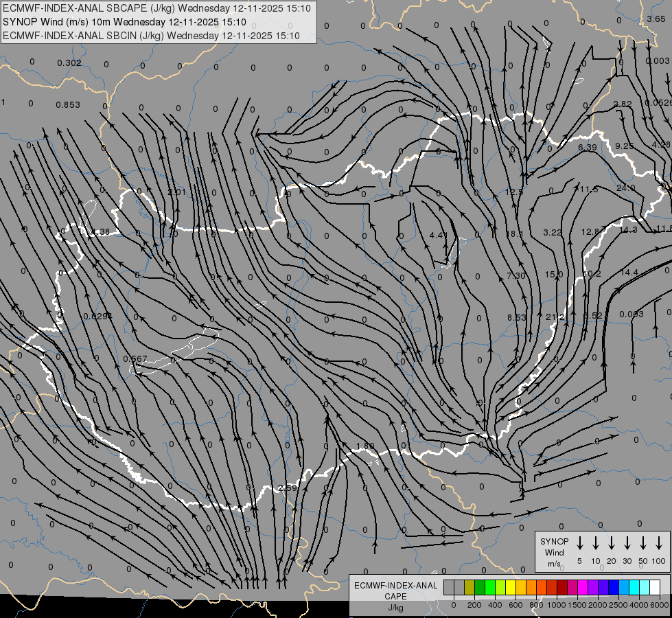Click map value 0.853
This screenshot has height=618, width=672.
pos(68,105)
